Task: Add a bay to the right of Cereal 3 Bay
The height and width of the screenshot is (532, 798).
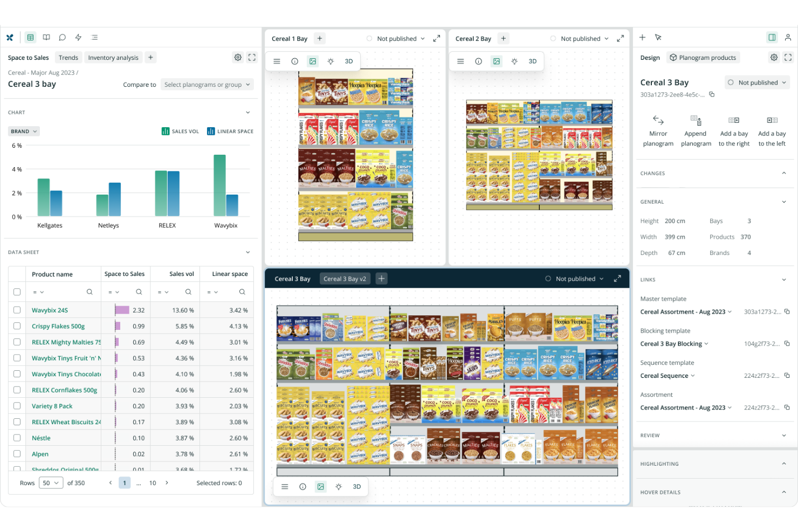Action: (x=734, y=129)
